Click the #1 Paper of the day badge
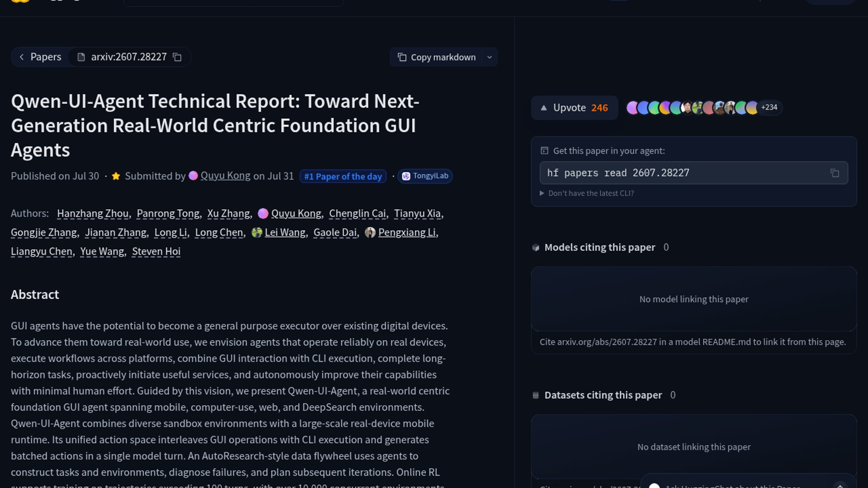 (x=343, y=176)
